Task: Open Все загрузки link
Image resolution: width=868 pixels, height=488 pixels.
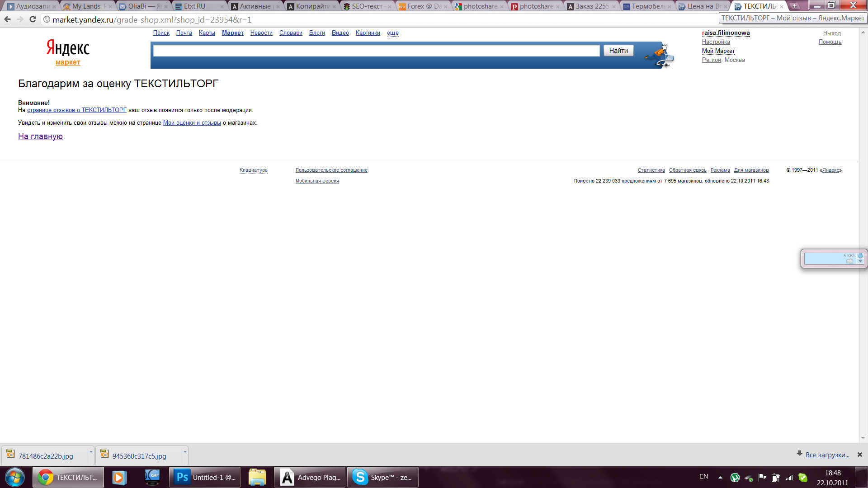Action: (827, 455)
